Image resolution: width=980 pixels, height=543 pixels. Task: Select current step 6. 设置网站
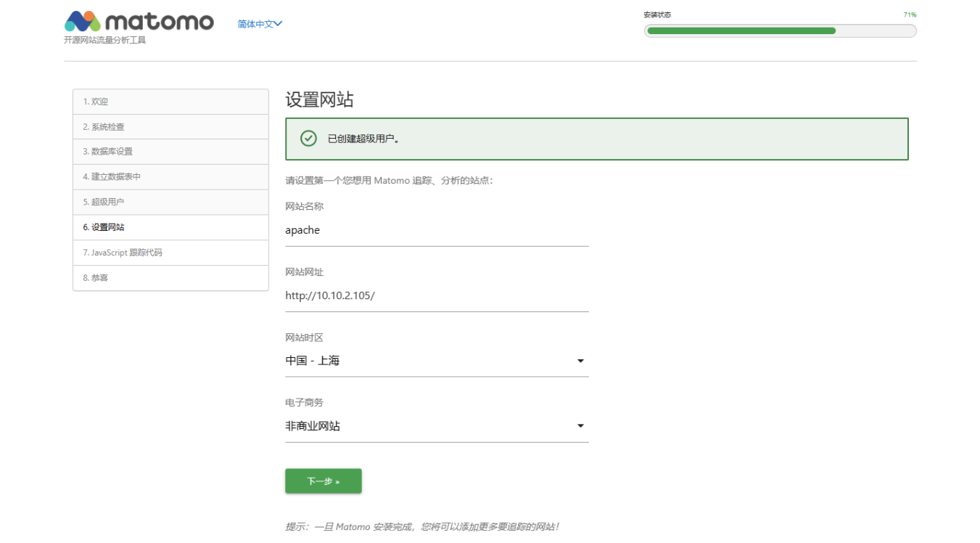[x=170, y=227]
